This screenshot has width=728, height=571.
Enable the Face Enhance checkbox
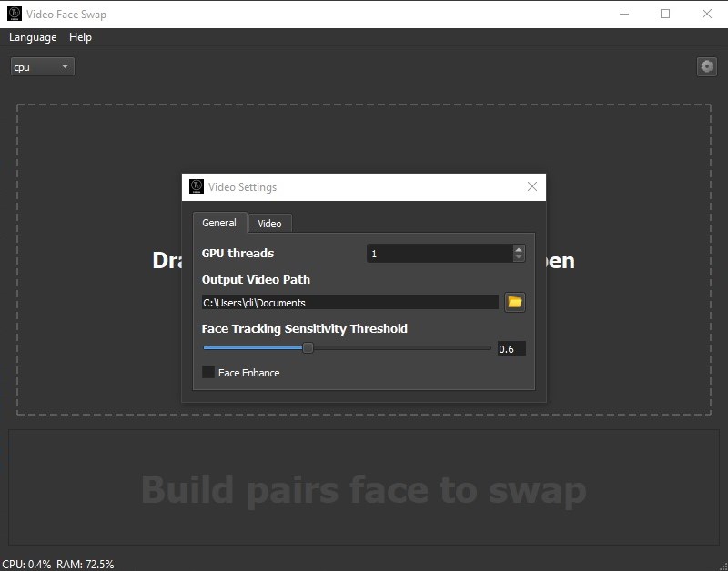click(x=207, y=372)
